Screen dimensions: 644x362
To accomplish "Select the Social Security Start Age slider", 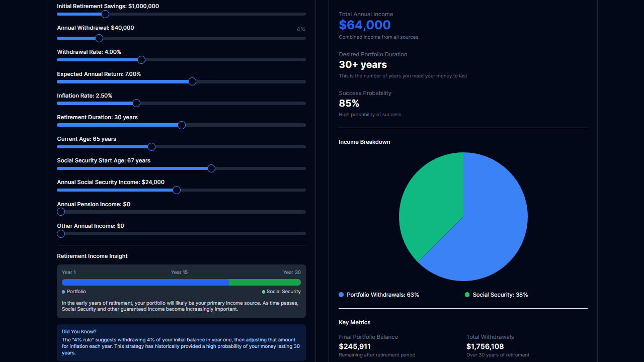I will click(211, 168).
